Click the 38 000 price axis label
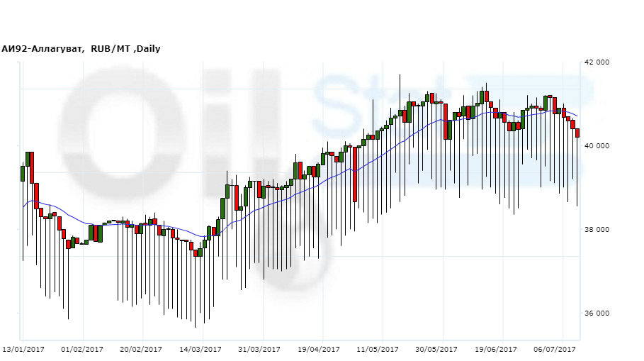Viewport: 644px width, 361px height. pyautogui.click(x=596, y=230)
